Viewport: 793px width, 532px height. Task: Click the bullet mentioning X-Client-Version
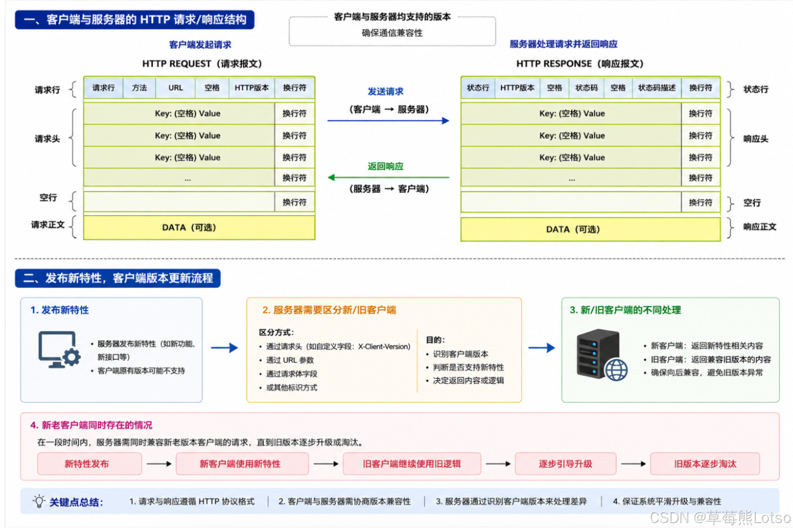[338, 347]
